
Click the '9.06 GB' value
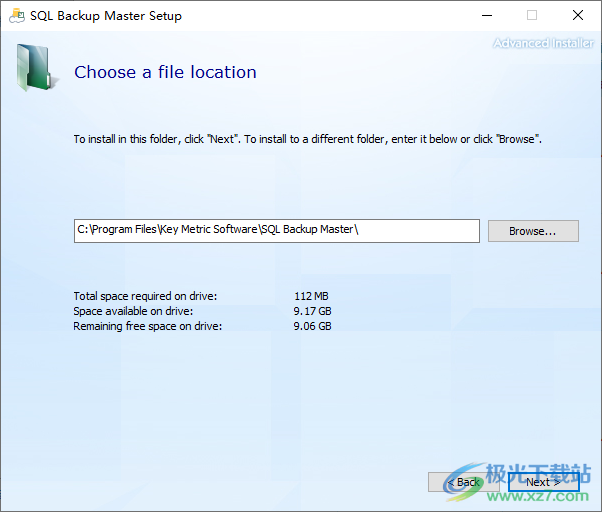(x=312, y=326)
